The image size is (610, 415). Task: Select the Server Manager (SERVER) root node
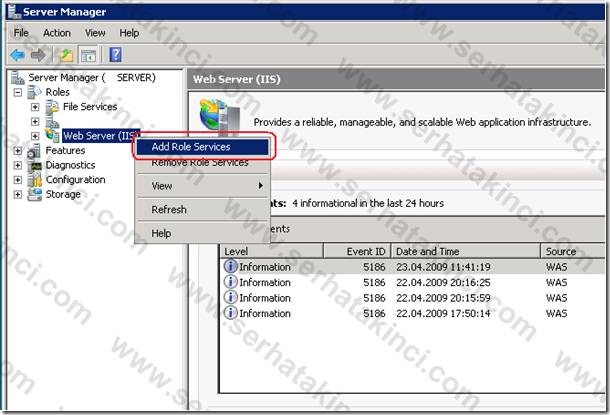coord(92,78)
